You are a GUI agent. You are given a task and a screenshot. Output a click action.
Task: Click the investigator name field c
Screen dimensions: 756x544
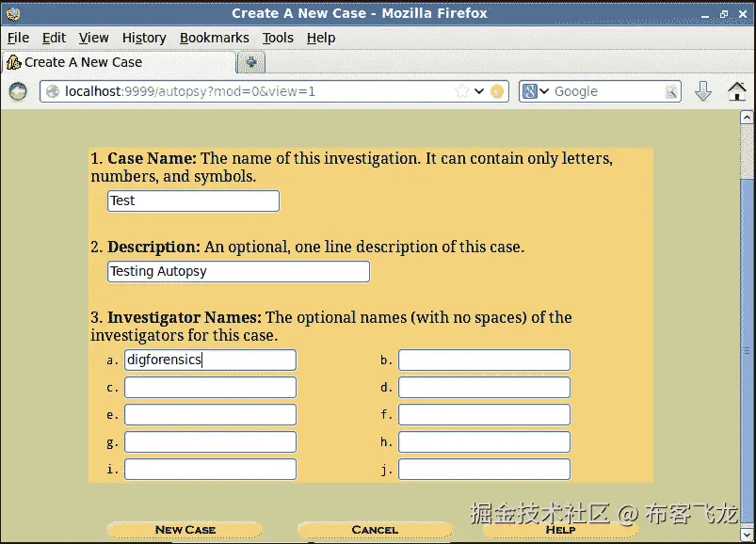(210, 388)
